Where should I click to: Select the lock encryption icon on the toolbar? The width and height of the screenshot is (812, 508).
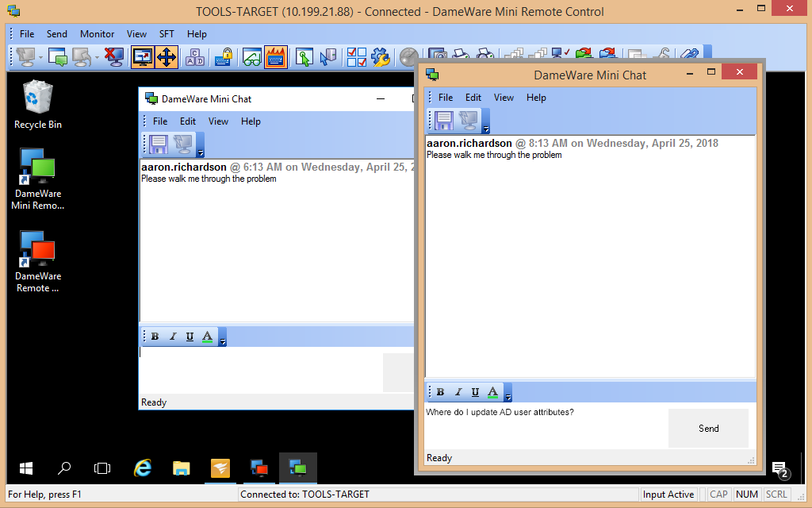224,57
